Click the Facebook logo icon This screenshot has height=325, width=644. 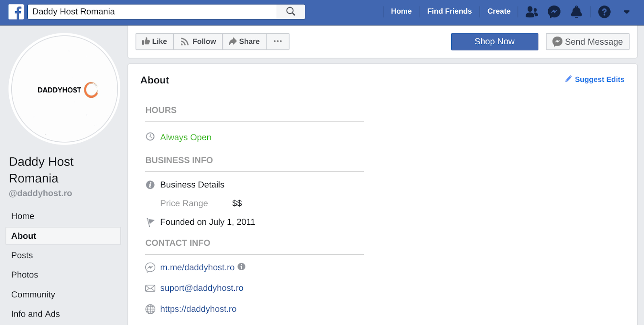click(x=16, y=12)
